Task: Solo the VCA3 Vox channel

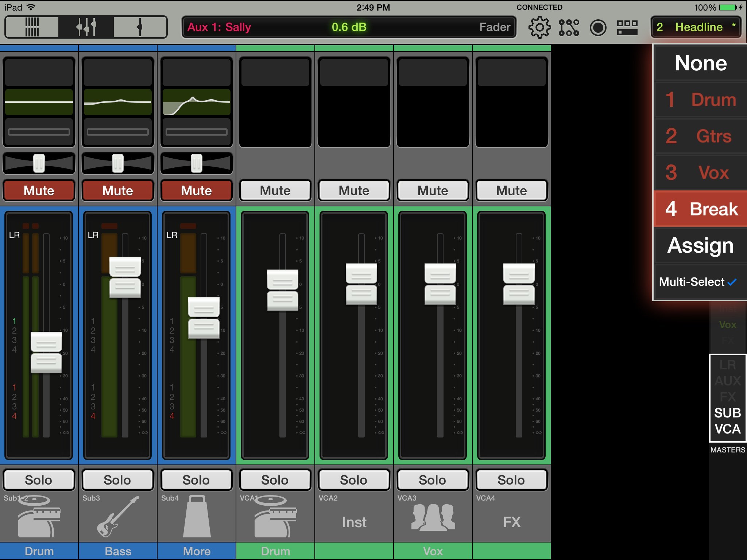Action: (433, 480)
